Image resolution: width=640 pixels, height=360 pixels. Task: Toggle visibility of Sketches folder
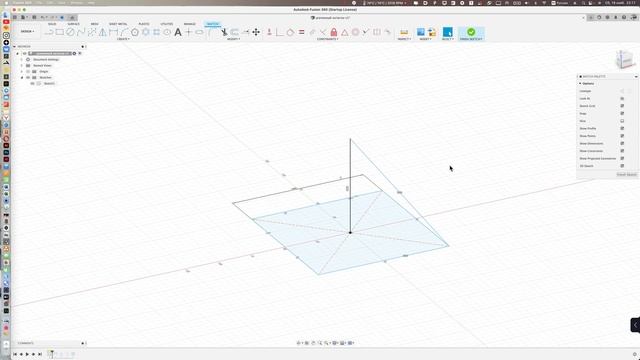pos(28,78)
